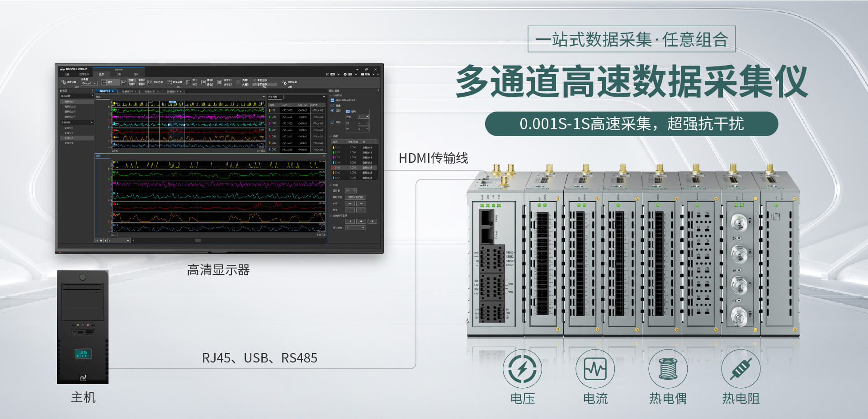The image size is (868, 419).
Task: Switch to the second data chart tab
Action: pos(128,91)
